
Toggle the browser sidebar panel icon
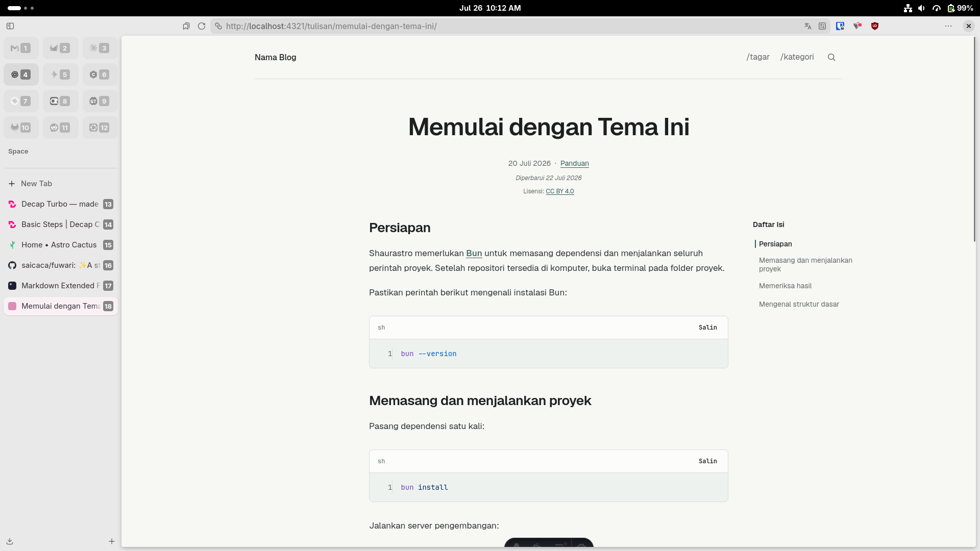point(10,26)
